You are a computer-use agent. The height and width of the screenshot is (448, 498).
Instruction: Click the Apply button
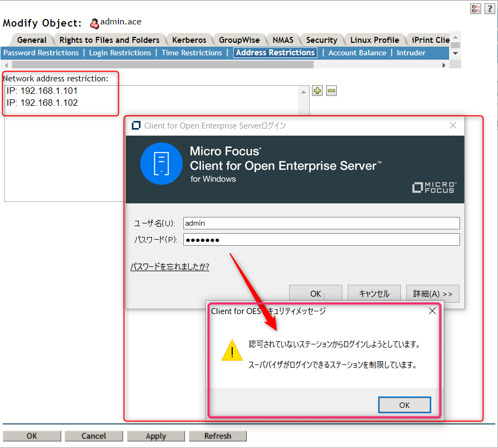[156, 436]
